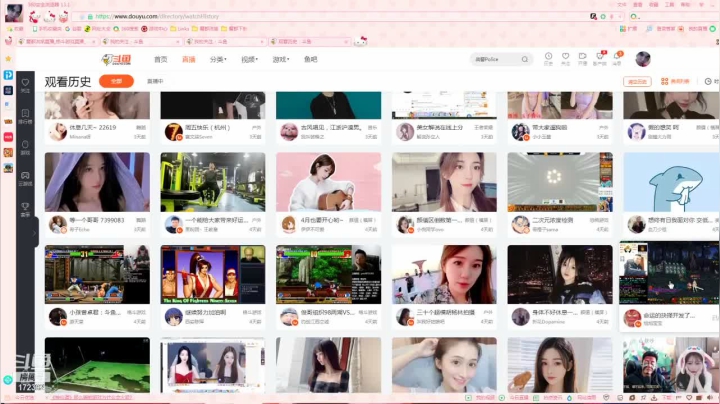The width and height of the screenshot is (720, 404).
Task: Switch to the fourth browser tab 观看历史
Action: click(x=309, y=41)
